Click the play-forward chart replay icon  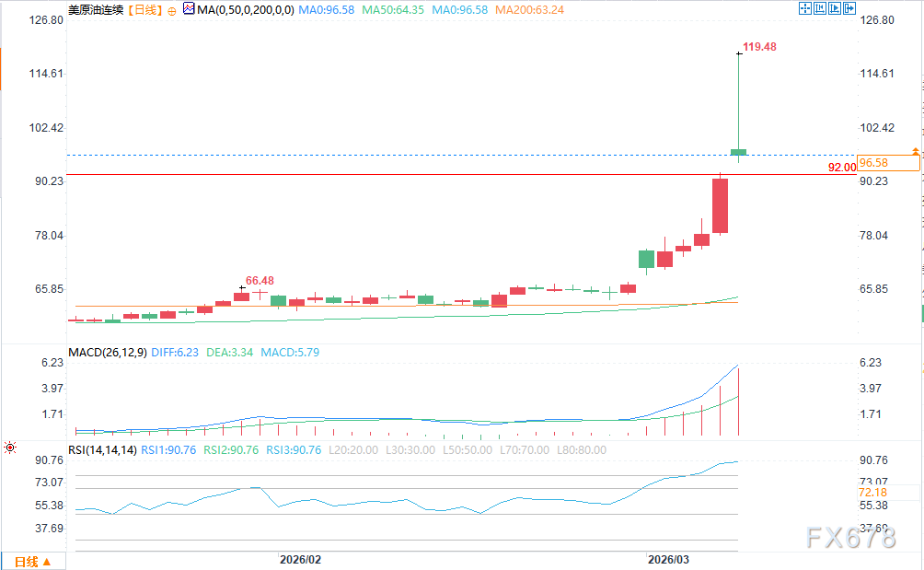835,8
